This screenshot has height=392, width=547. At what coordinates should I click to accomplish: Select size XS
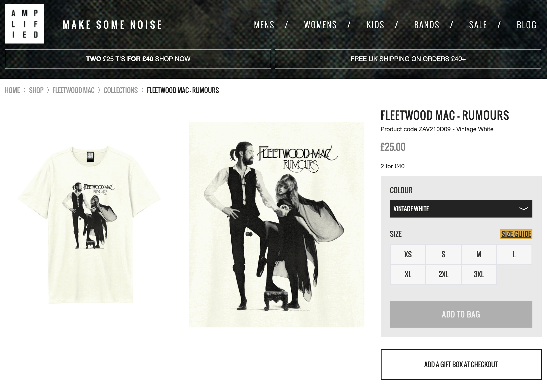tap(408, 254)
